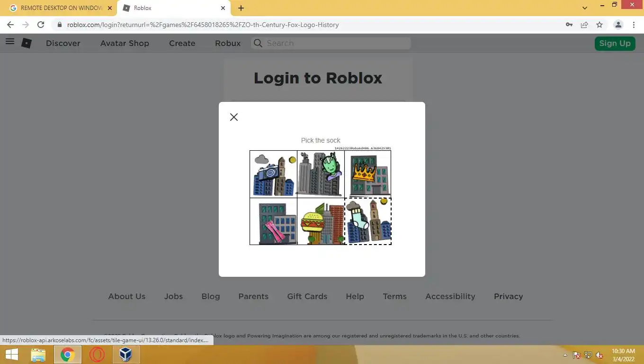Open the Discover page

click(63, 43)
